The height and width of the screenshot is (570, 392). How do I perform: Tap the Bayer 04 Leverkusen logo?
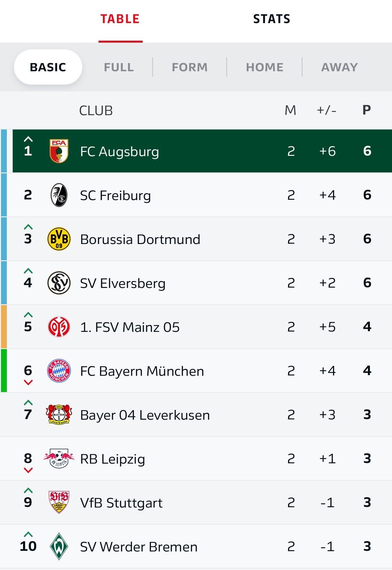(x=59, y=414)
